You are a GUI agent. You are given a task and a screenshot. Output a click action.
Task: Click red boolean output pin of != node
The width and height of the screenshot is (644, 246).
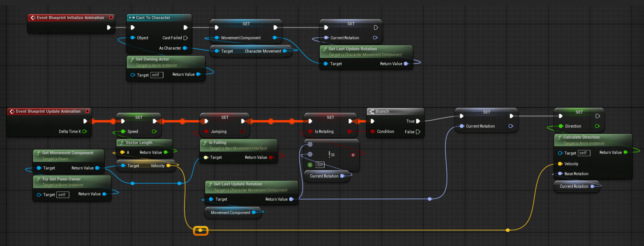click(353, 155)
